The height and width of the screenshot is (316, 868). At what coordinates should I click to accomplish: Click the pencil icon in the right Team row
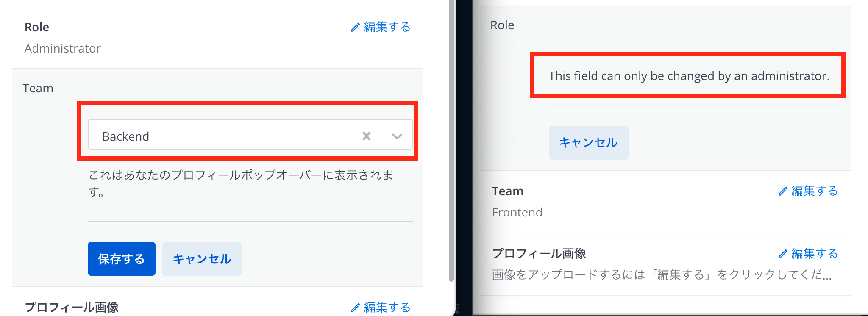782,191
